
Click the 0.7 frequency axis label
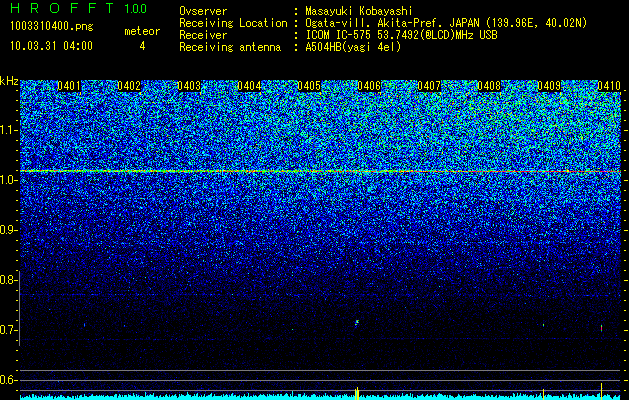point(7,330)
